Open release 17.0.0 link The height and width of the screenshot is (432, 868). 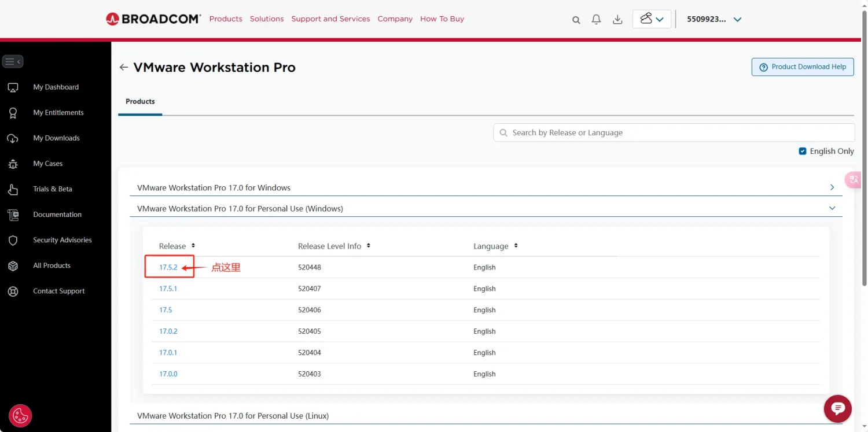168,374
